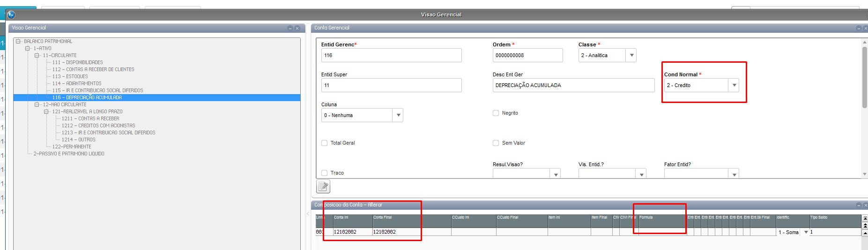Select 1212 – CREDITOS COM ACIONISTAS
The image size is (868, 250).
[x=98, y=125]
